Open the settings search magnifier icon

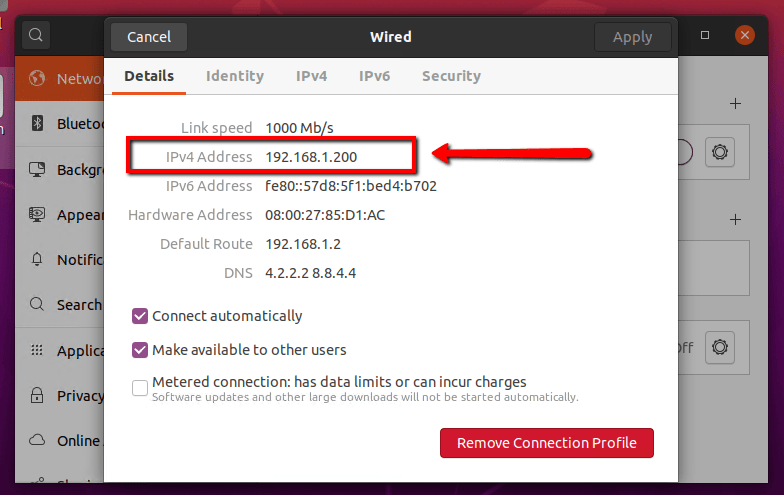point(36,35)
